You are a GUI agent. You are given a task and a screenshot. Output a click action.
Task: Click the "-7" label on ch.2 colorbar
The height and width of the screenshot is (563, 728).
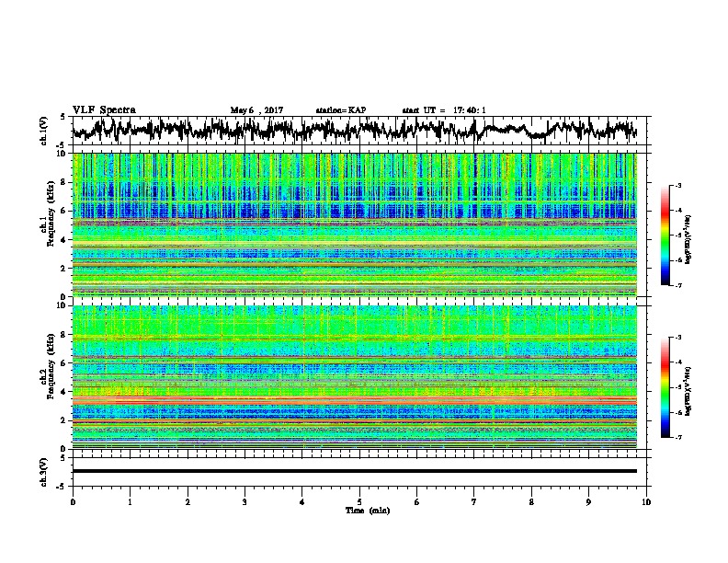click(x=678, y=437)
